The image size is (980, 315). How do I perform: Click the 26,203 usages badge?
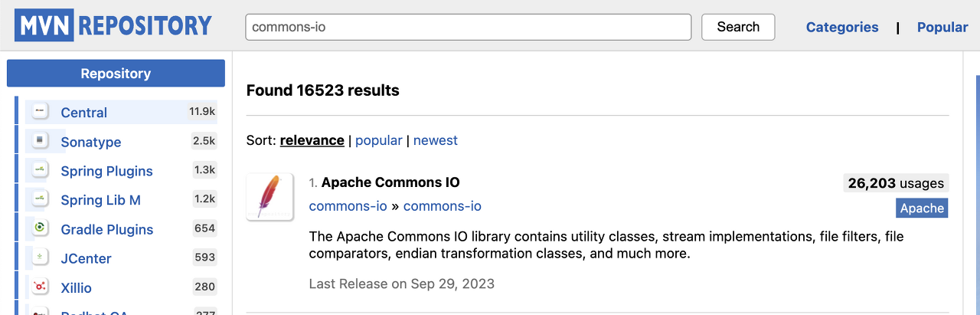(896, 183)
